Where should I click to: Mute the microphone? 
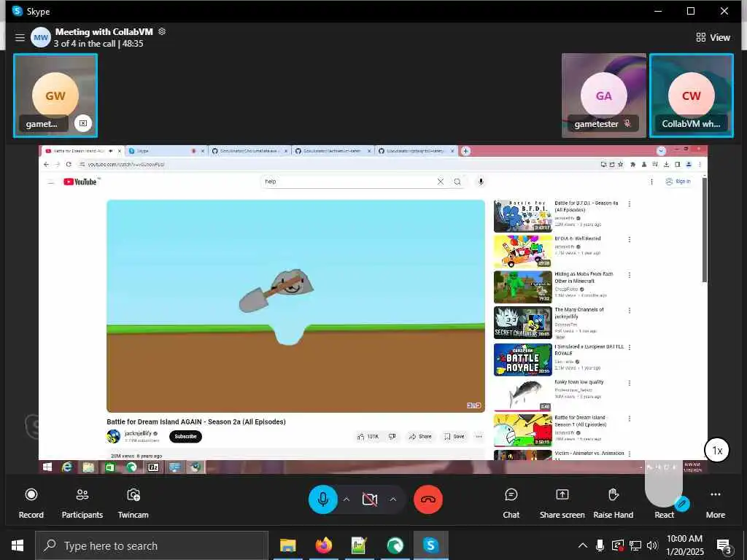point(323,499)
